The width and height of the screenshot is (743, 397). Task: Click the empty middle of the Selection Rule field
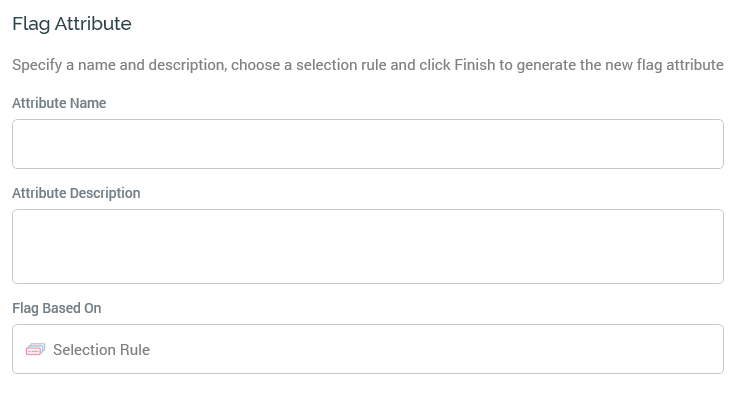[x=426, y=349]
